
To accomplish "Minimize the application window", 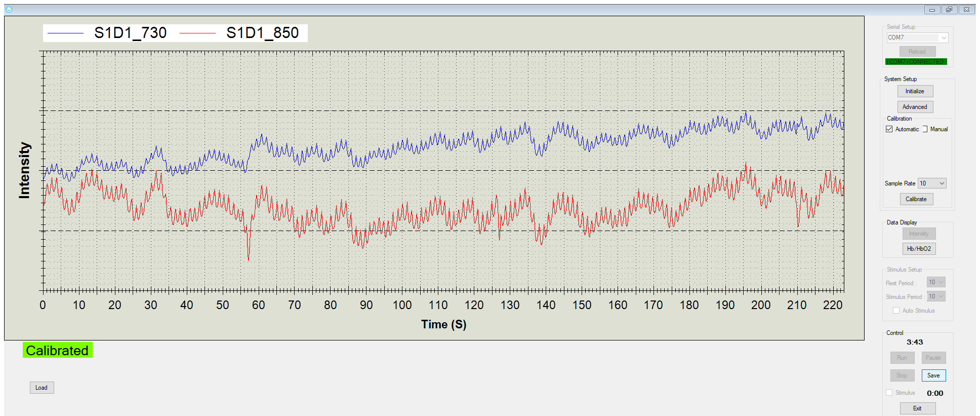I will click(932, 10).
